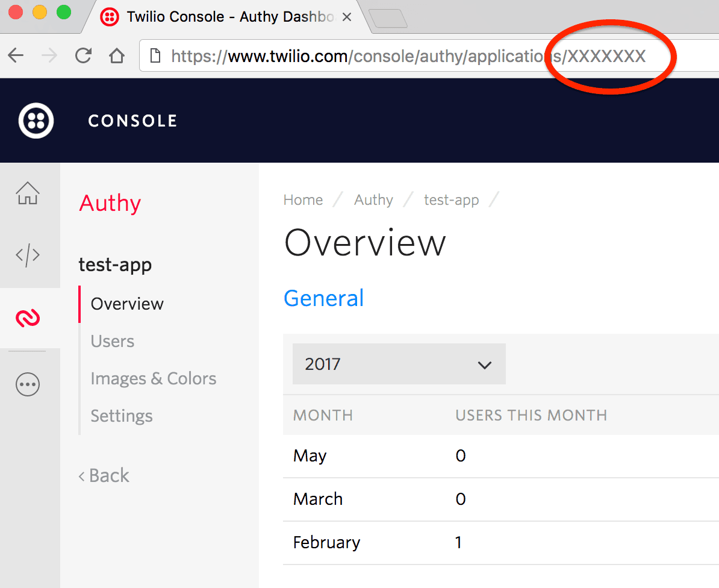Go to Images & Colors
The height and width of the screenshot is (588, 719).
tap(153, 378)
